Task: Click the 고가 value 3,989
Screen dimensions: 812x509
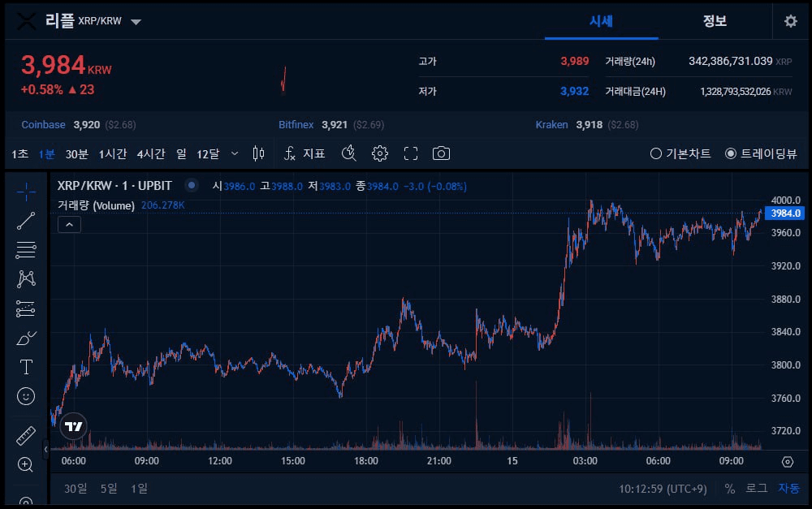Action: pyautogui.click(x=574, y=61)
